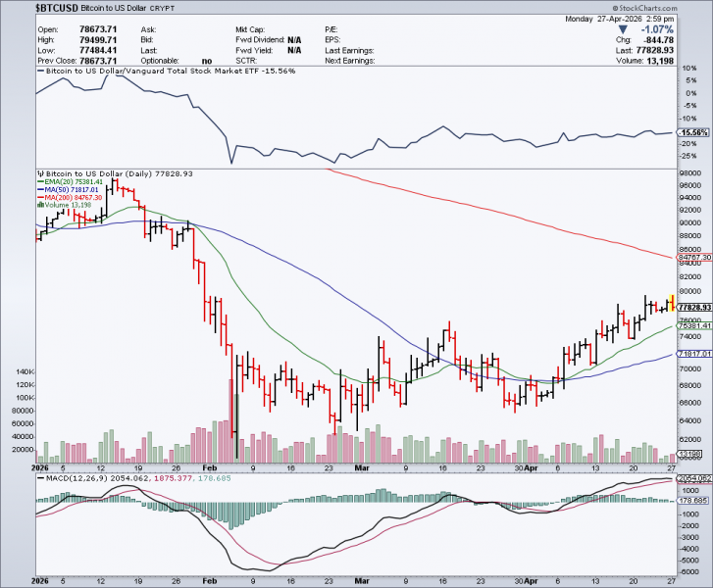Image resolution: width=713 pixels, height=588 pixels.
Task: Click the EMA(20) green line legend marker
Action: [x=40, y=181]
